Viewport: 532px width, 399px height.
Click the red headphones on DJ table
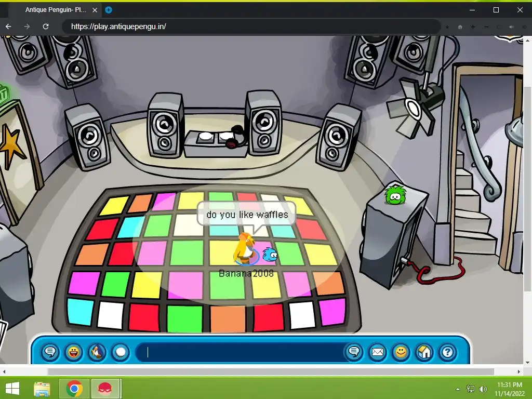[237, 137]
